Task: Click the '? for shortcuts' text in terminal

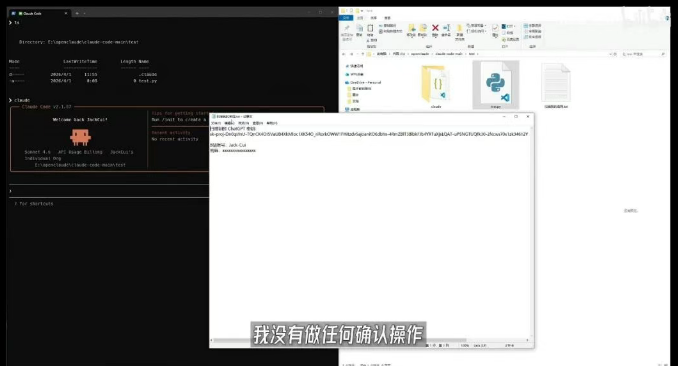Action: (x=34, y=203)
